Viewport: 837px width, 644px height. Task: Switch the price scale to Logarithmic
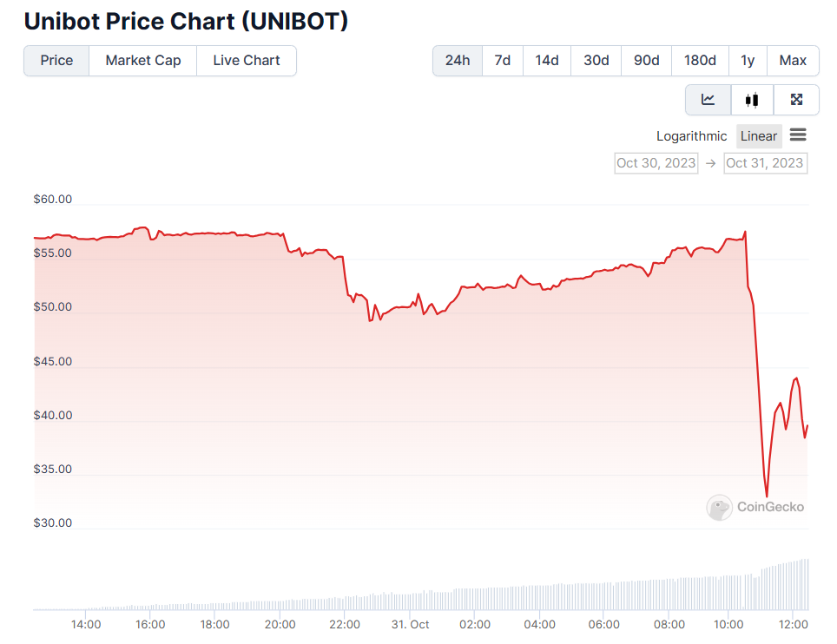click(691, 135)
